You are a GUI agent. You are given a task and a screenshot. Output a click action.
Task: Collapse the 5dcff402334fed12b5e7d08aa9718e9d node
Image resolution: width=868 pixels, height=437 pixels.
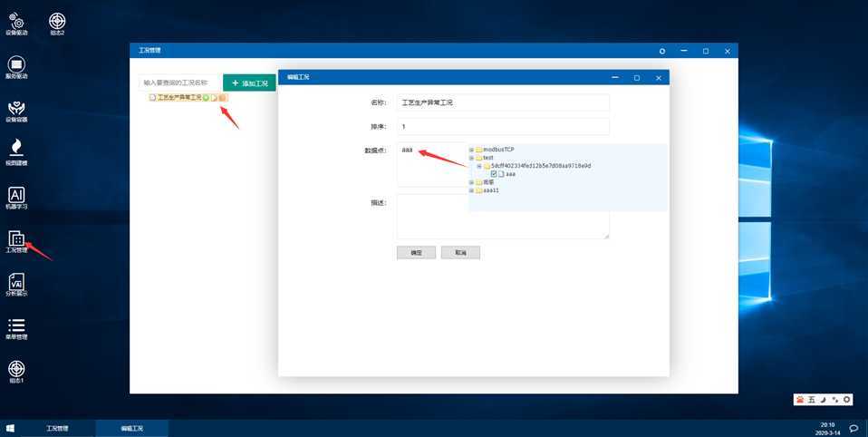tap(479, 166)
